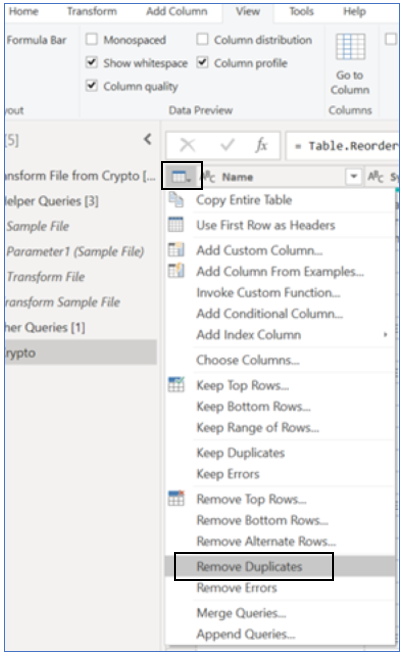
Task: Click the Go to Column grid icon
Action: click(x=350, y=46)
